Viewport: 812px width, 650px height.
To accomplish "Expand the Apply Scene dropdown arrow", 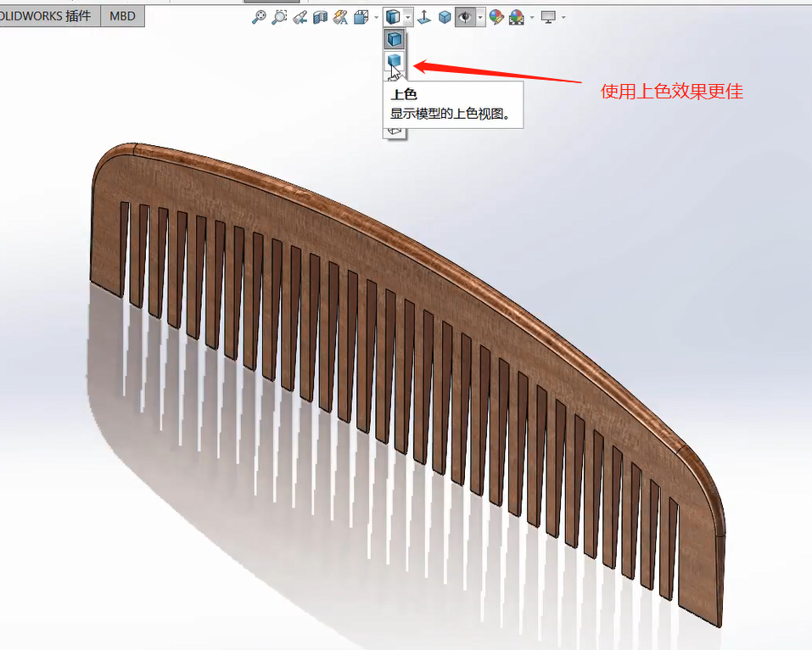I will 532,18.
